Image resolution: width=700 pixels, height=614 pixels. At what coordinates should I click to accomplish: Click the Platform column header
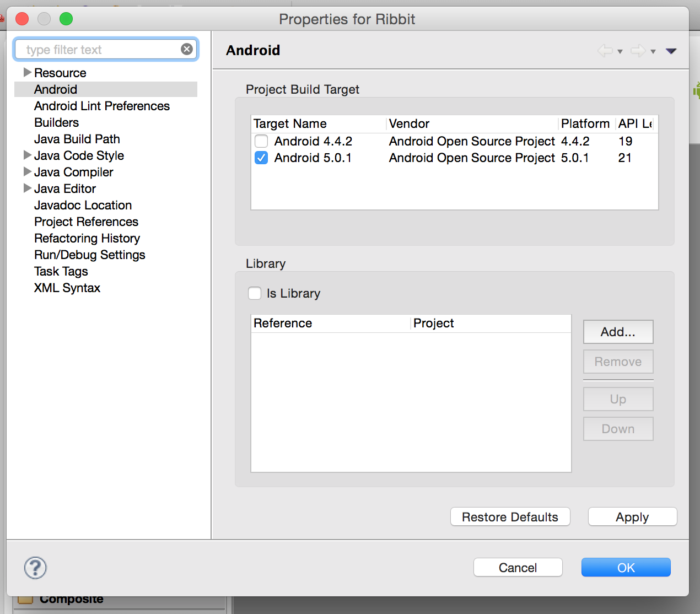click(x=587, y=124)
